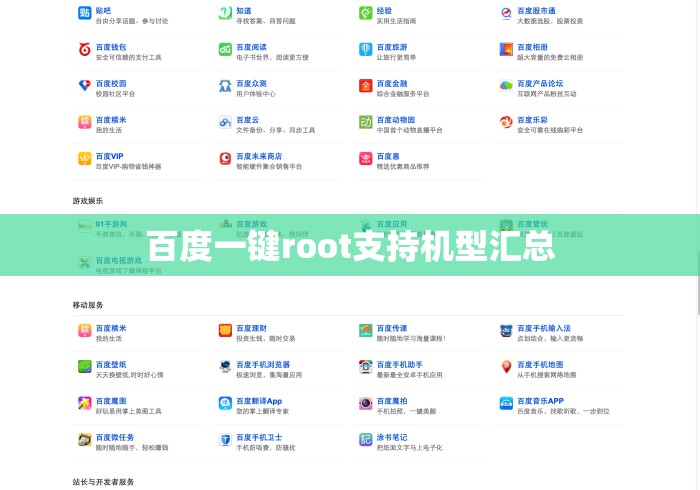
Task: Click the 百度手机输入法 icon
Action: (506, 330)
